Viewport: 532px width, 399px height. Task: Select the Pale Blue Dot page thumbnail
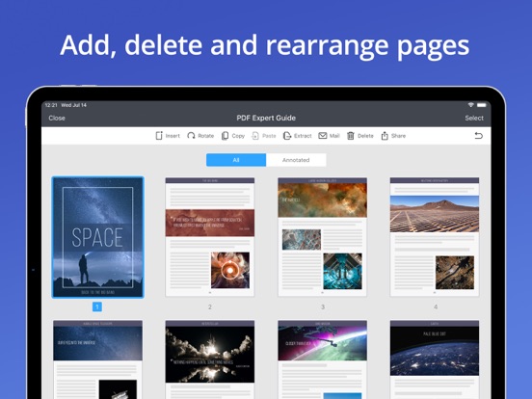coord(435,359)
